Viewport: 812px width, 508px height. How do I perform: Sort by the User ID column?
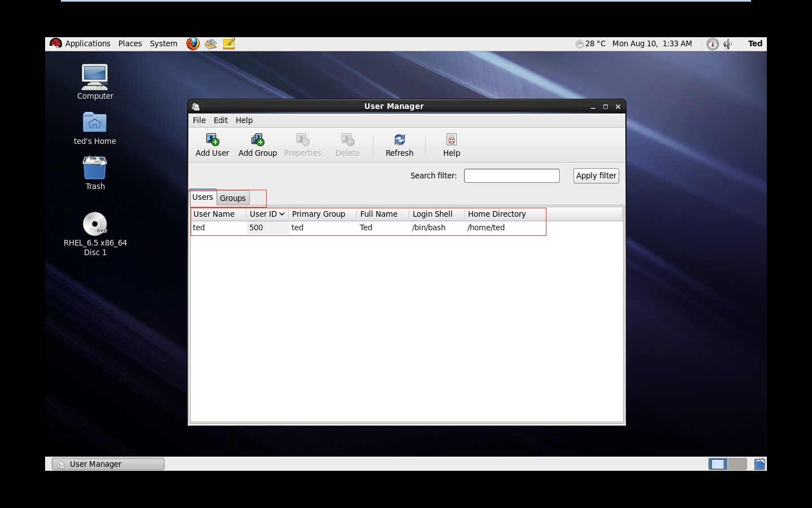click(267, 214)
